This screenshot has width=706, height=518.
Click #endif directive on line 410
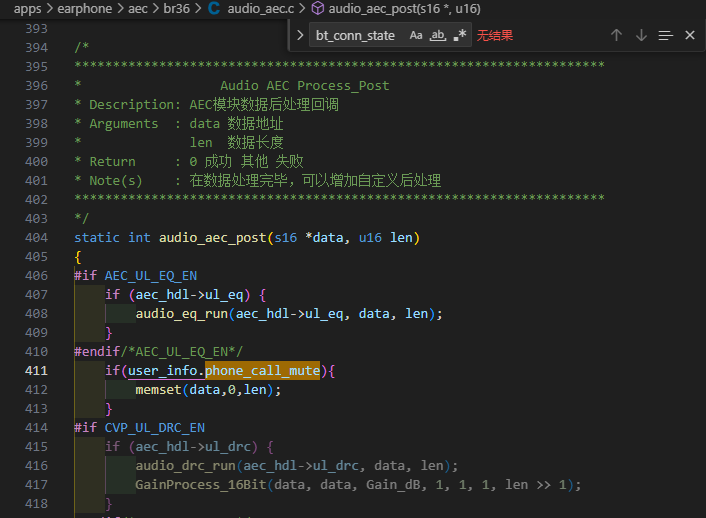tap(97, 351)
